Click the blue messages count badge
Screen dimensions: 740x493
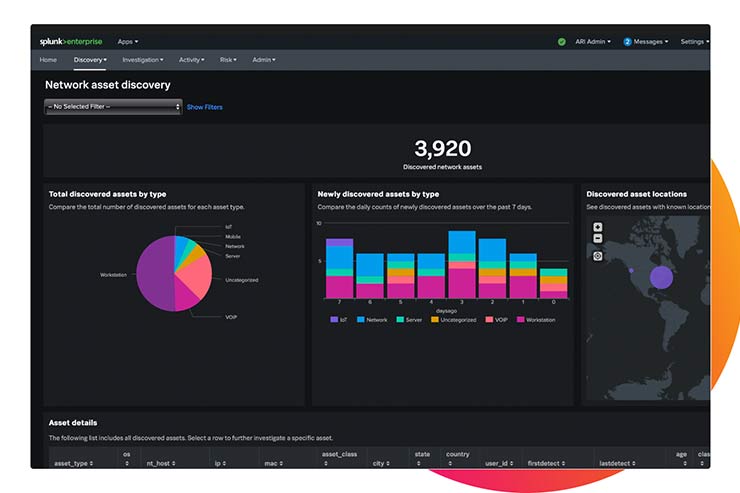[x=627, y=42]
